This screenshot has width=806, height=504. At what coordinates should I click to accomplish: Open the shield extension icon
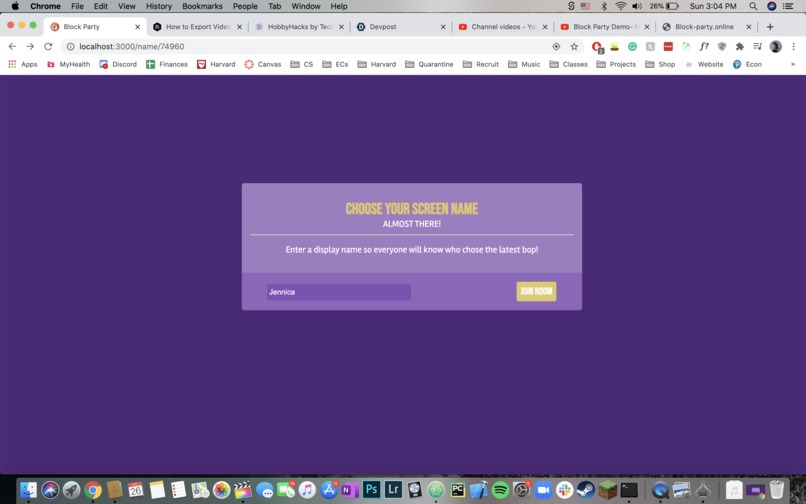(x=722, y=46)
